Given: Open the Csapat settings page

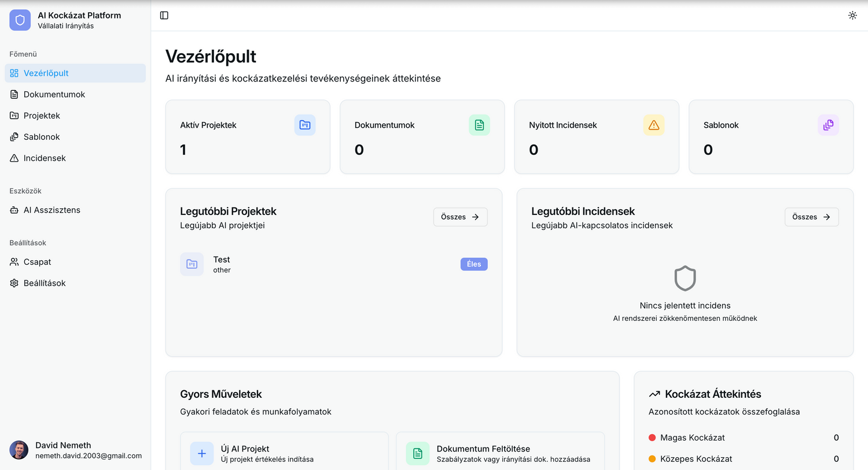Looking at the screenshot, I should pyautogui.click(x=37, y=262).
